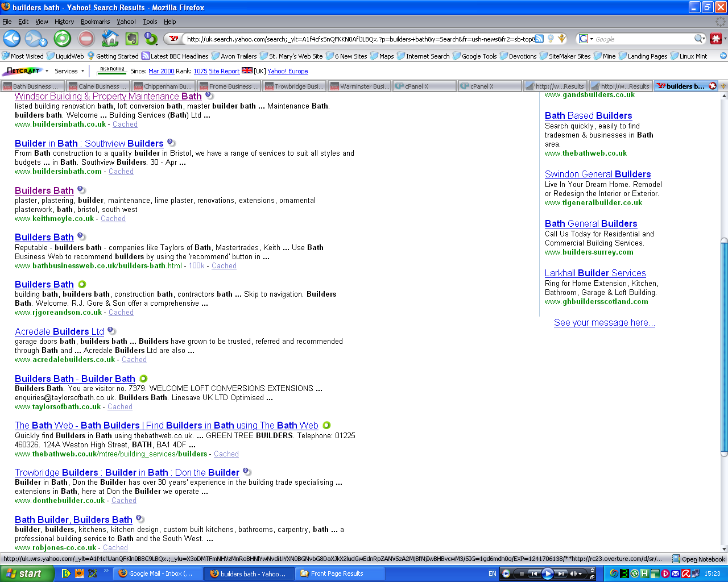Click the Yahoo site identity icon in the address bar

point(174,39)
